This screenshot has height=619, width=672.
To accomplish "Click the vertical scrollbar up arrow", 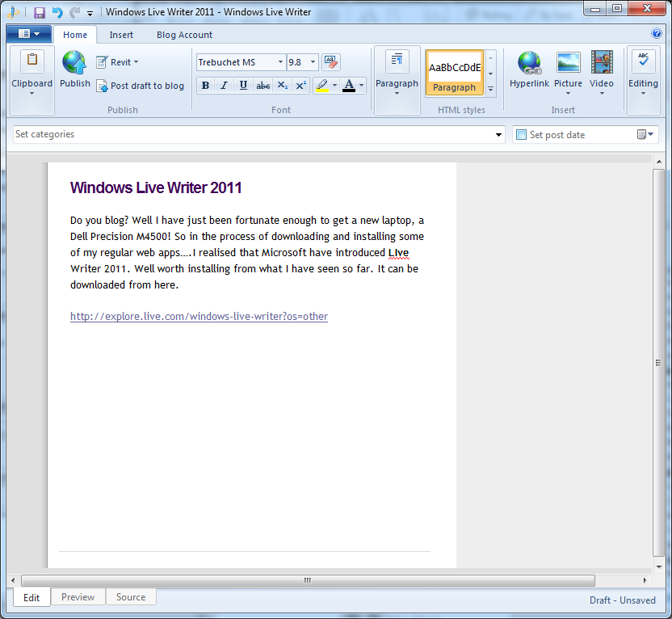I will click(659, 162).
